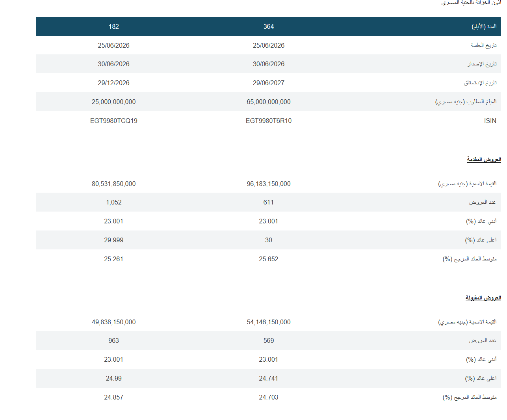Select the المدة (الأيام) header label

point(484,26)
